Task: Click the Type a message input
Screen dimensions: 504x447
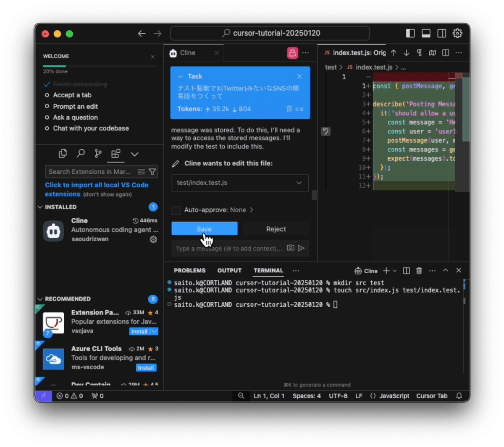Action: 229,248
